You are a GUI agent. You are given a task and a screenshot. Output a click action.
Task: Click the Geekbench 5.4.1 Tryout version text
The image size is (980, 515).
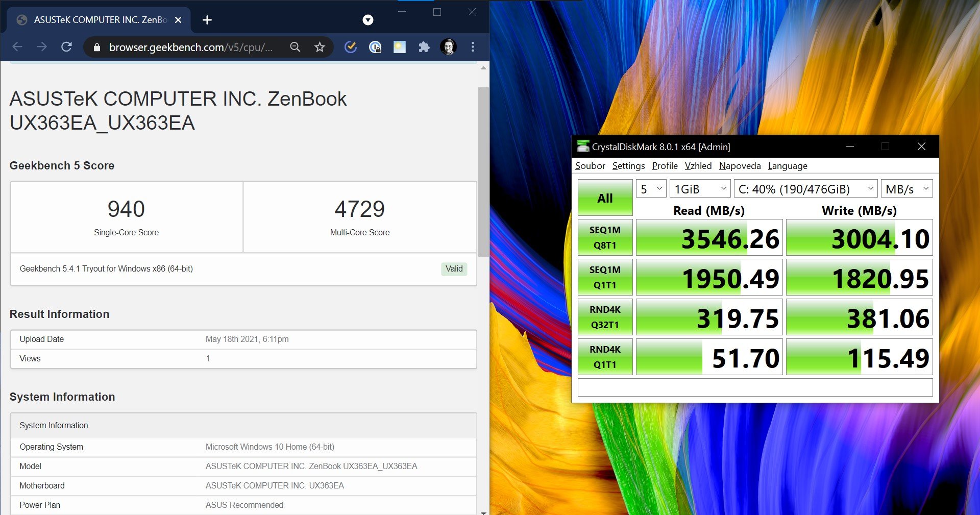pos(106,269)
